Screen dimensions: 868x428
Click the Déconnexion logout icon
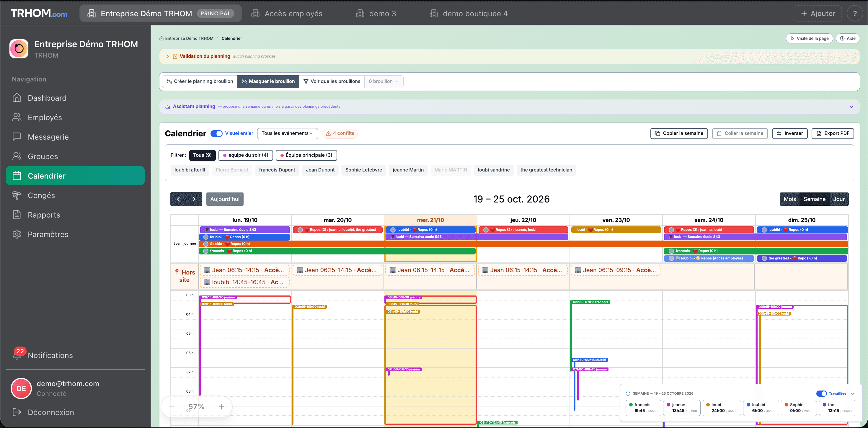(x=17, y=412)
